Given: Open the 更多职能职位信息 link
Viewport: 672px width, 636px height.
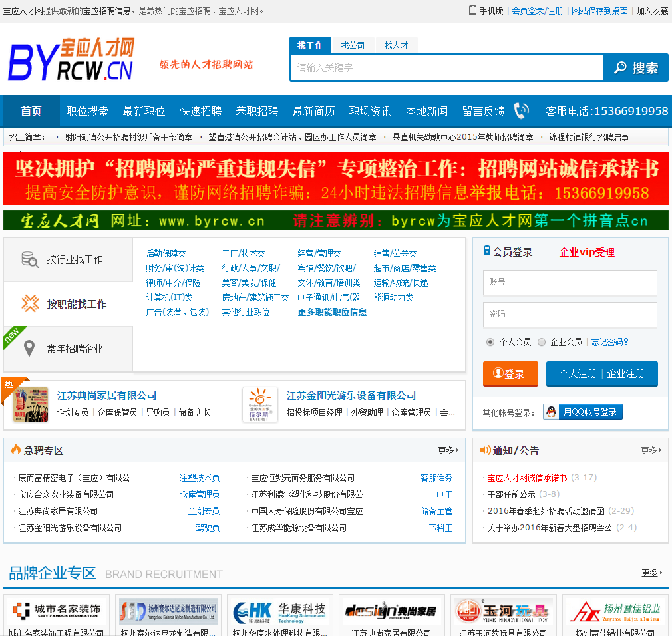Looking at the screenshot, I should [x=332, y=312].
